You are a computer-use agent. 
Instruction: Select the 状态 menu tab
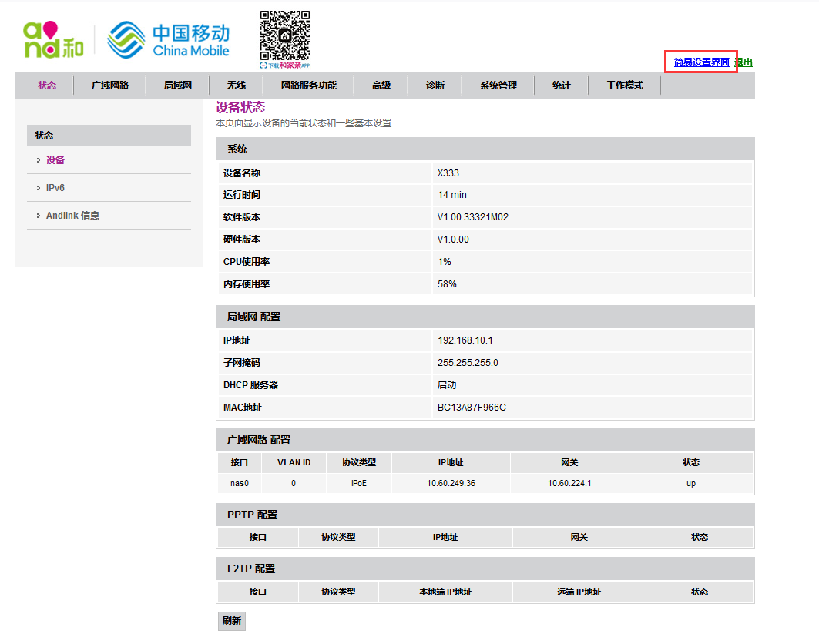coord(47,86)
